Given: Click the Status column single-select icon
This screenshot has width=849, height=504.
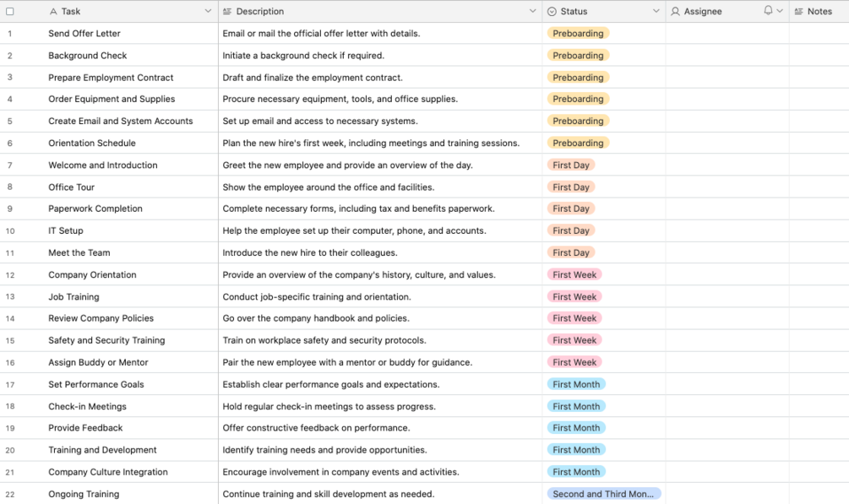Looking at the screenshot, I should (552, 12).
